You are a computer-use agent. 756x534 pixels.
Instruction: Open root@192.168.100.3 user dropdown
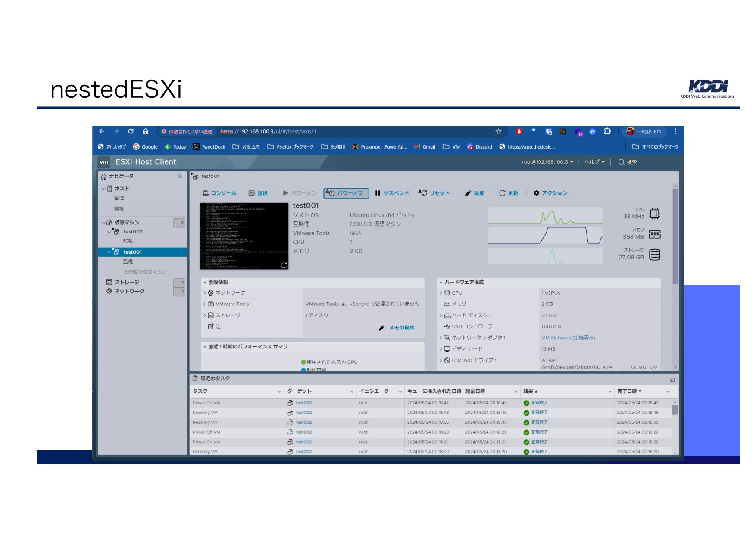pos(547,162)
